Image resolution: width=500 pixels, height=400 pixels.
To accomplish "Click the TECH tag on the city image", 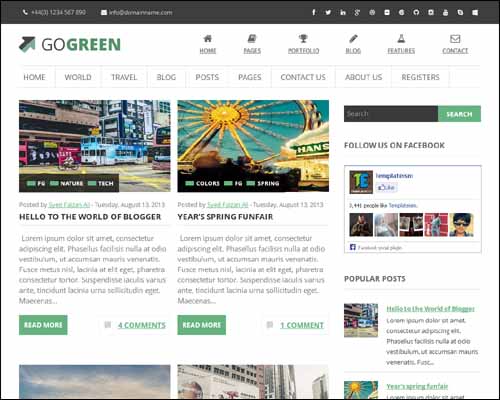I will [x=106, y=183].
